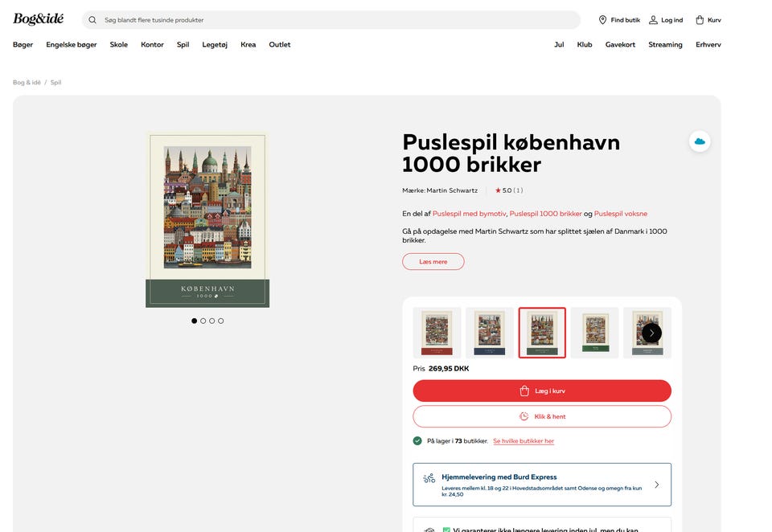This screenshot has width=772, height=532.
Task: Select the second carousel dot indicator
Action: (x=203, y=321)
